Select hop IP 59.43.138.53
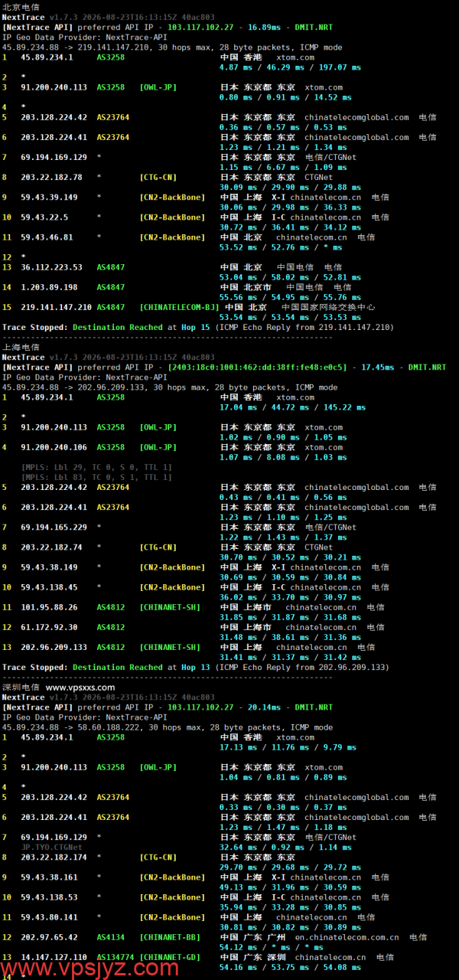 pyautogui.click(x=49, y=897)
